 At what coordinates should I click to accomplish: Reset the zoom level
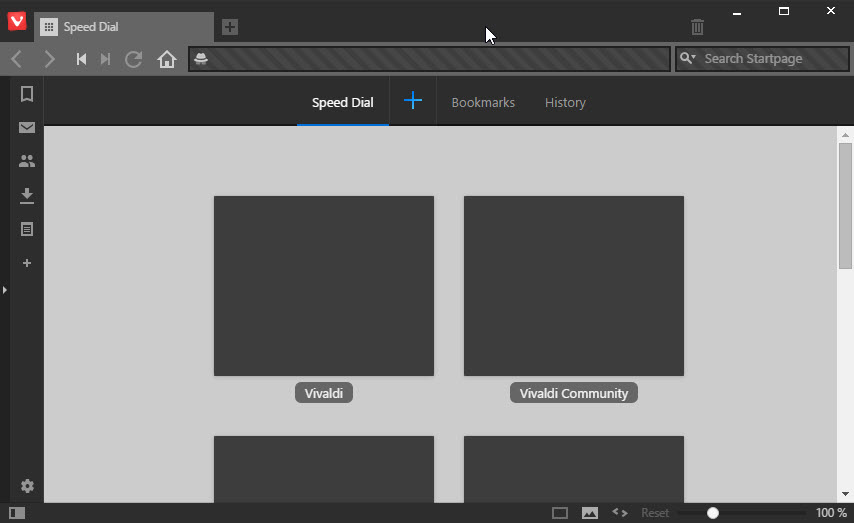coord(655,513)
